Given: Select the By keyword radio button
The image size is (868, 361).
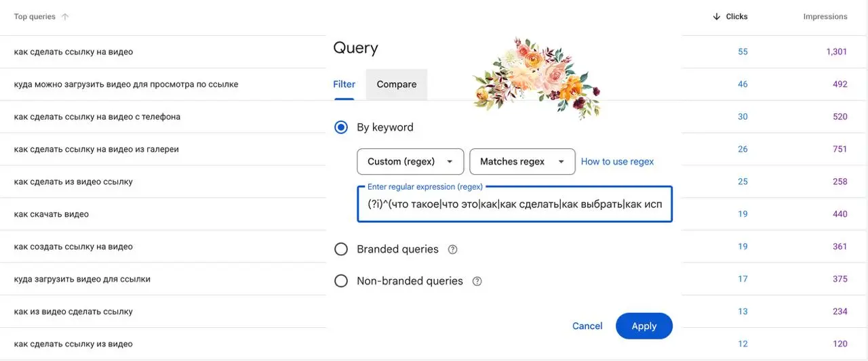Looking at the screenshot, I should (x=341, y=127).
